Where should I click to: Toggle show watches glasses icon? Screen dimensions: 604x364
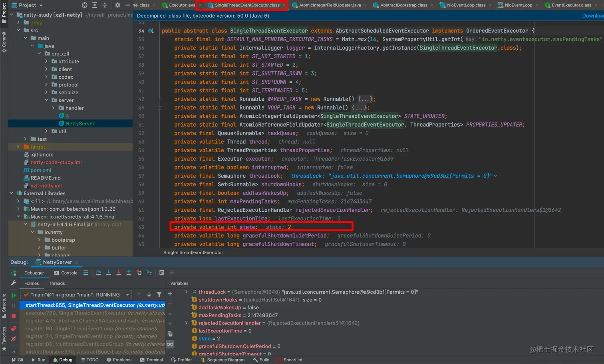click(x=170, y=344)
